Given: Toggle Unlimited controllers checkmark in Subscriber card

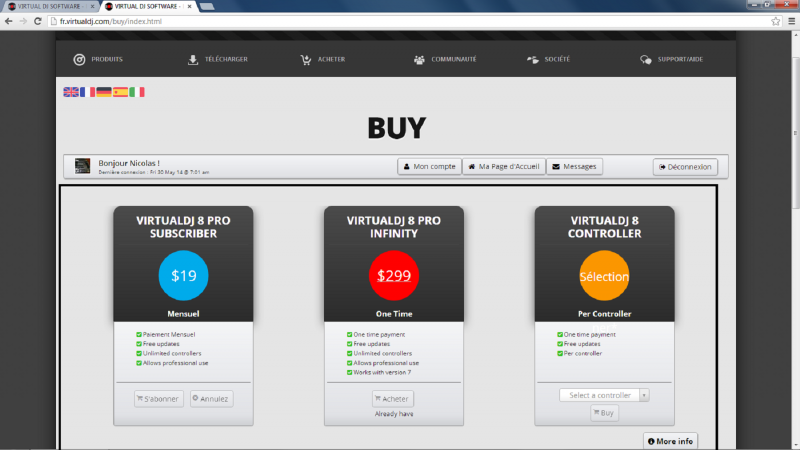Looking at the screenshot, I should [139, 354].
